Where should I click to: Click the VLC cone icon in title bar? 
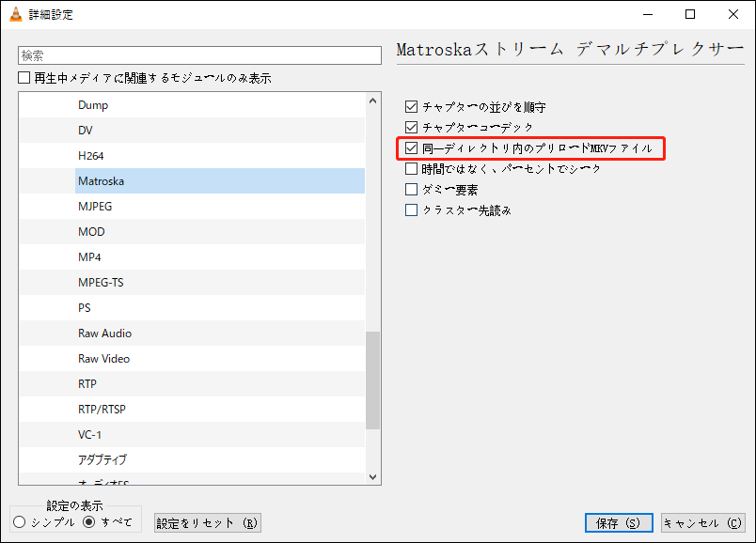coord(16,14)
